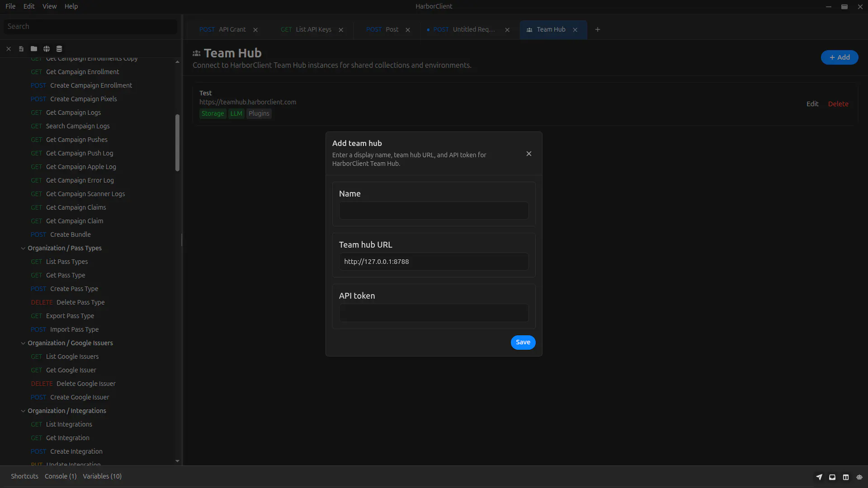Open the Shortcuts panel
This screenshot has height=488, width=868.
(x=24, y=476)
